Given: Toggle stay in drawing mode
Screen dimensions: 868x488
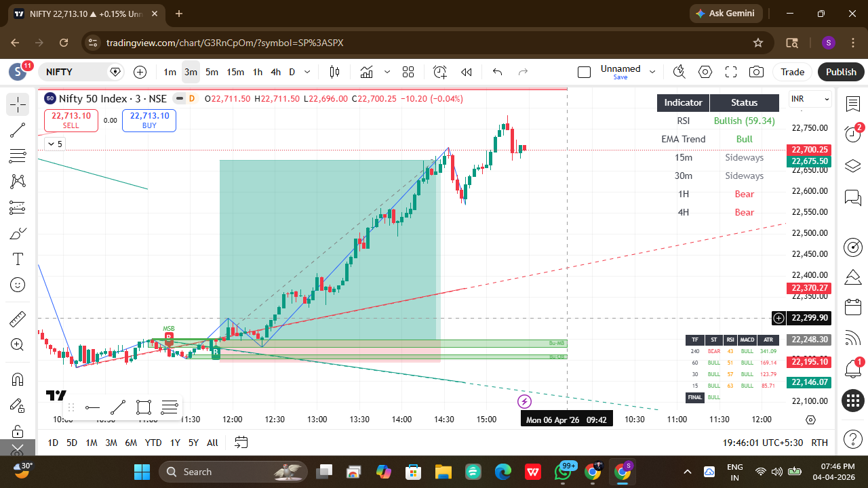Looking at the screenshot, I should click(x=18, y=405).
